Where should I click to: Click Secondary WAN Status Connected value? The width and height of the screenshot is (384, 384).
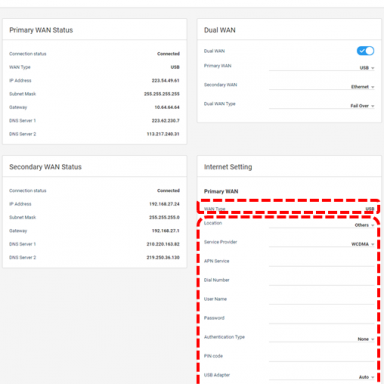168,190
